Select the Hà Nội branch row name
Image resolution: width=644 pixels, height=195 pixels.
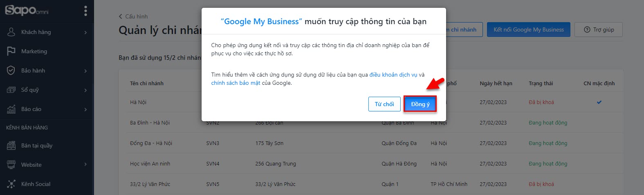point(138,102)
